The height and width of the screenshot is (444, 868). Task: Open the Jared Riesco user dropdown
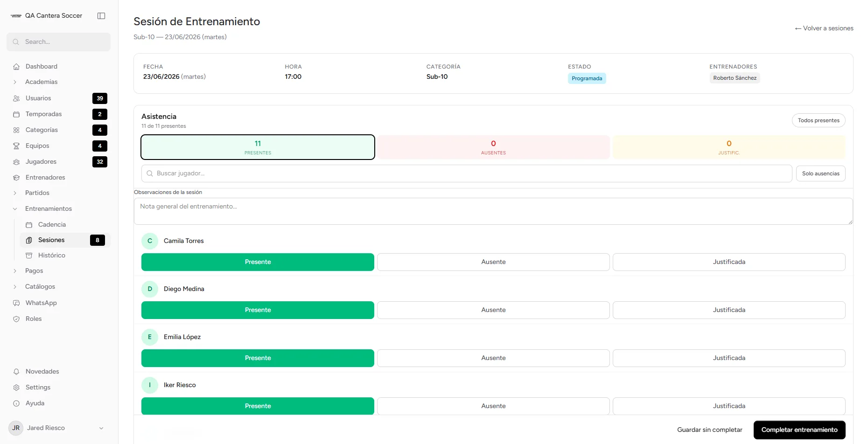coord(101,428)
